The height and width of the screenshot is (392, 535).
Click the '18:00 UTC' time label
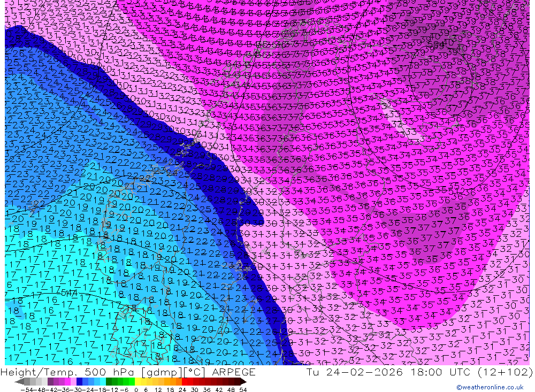[x=440, y=372]
